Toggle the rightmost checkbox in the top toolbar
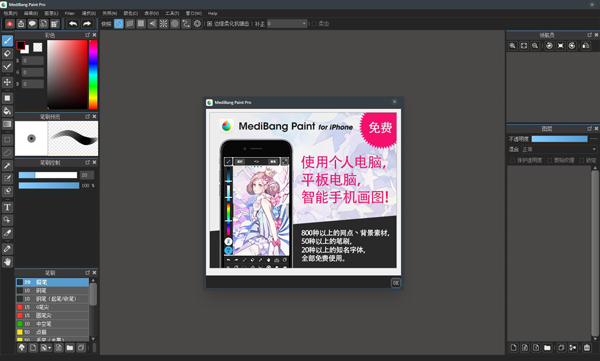Image resolution: width=600 pixels, height=361 pixels. pos(314,24)
